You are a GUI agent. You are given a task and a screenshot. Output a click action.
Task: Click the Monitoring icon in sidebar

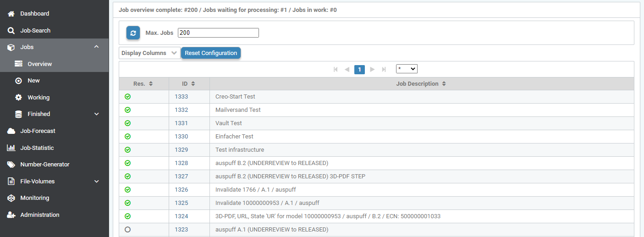tap(11, 198)
